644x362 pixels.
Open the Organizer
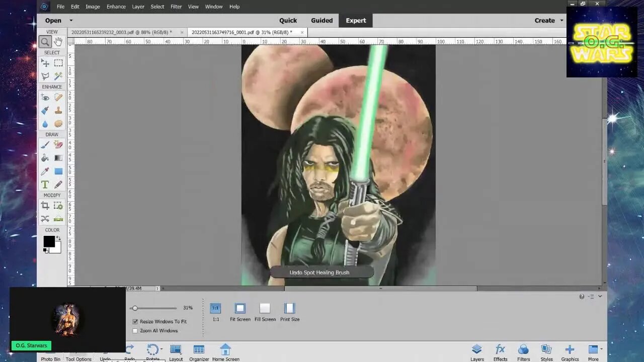click(x=199, y=352)
